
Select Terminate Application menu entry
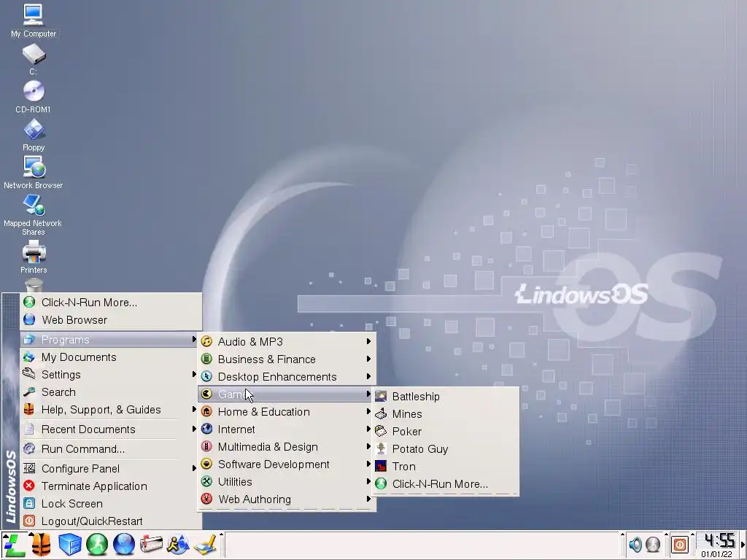(x=111, y=486)
